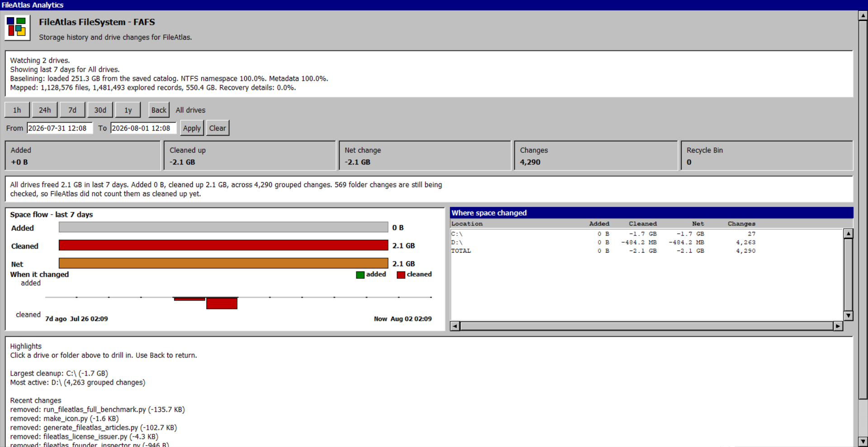Click the From date input field
868x447 pixels.
pyautogui.click(x=60, y=128)
